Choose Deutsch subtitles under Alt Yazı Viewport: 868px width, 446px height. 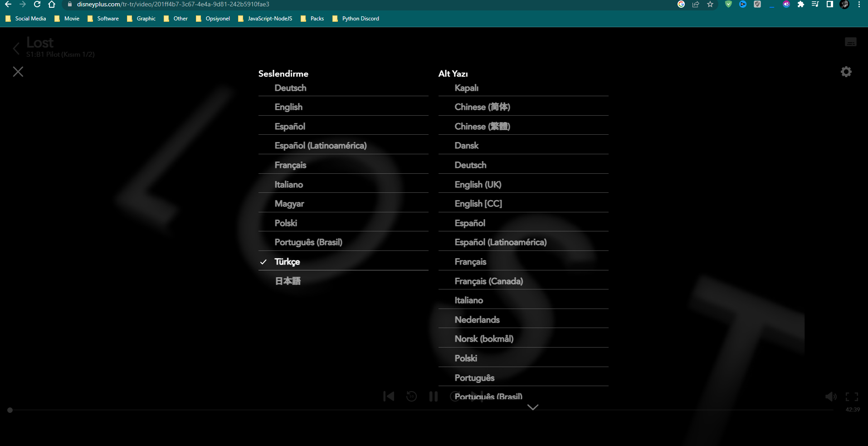[x=523, y=165]
